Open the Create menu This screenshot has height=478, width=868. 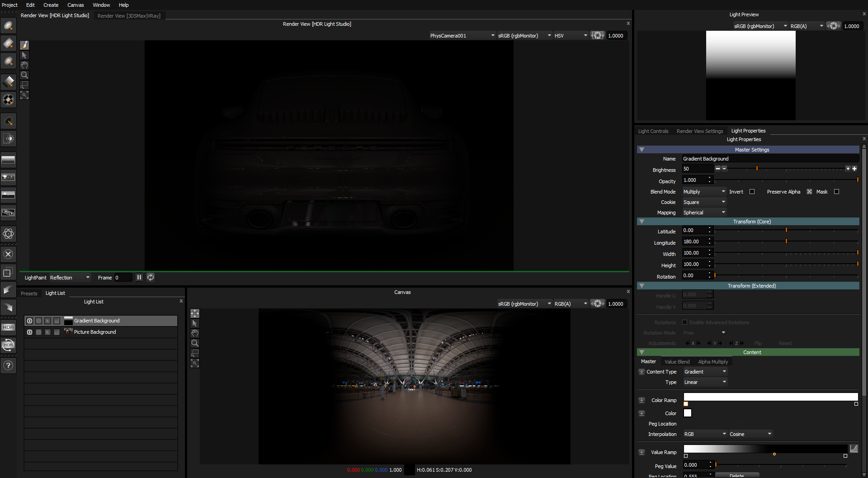[x=51, y=5]
